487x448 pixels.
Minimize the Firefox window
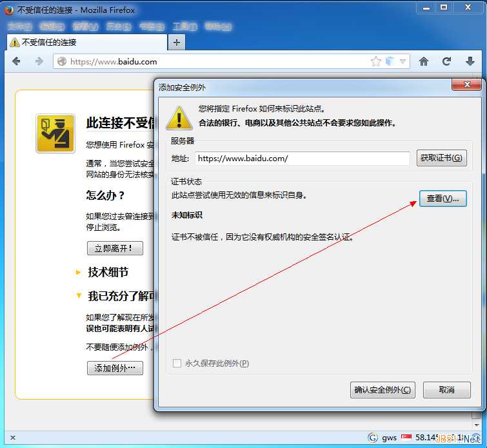(426, 8)
